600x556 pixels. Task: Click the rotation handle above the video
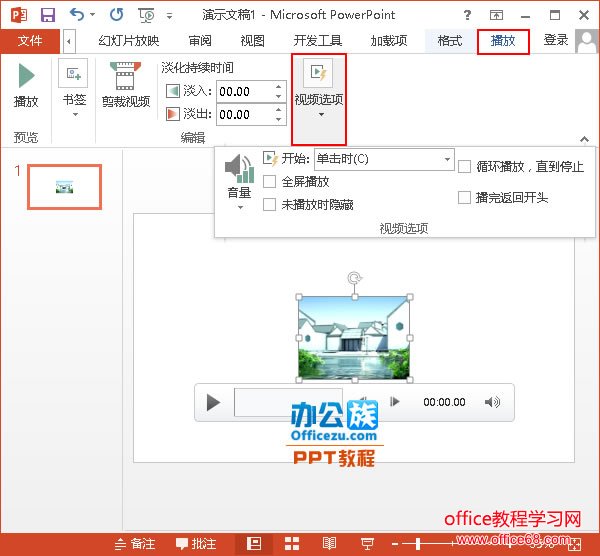355,278
